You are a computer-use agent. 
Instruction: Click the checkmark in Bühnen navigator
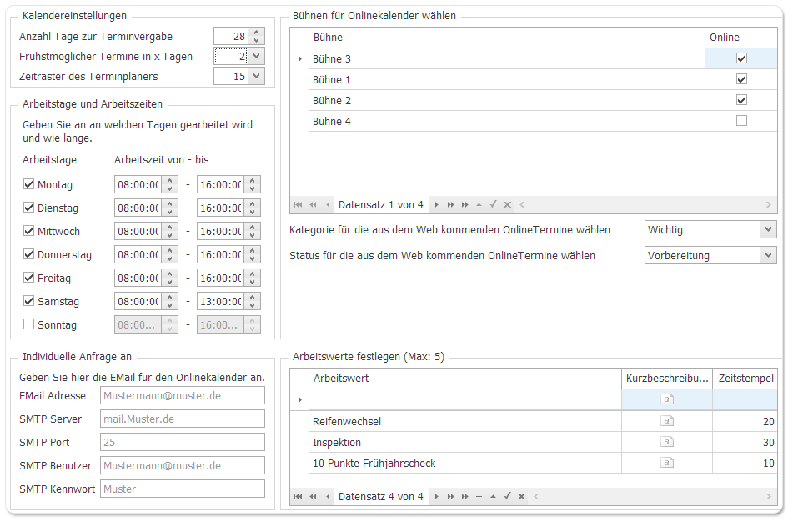(493, 204)
